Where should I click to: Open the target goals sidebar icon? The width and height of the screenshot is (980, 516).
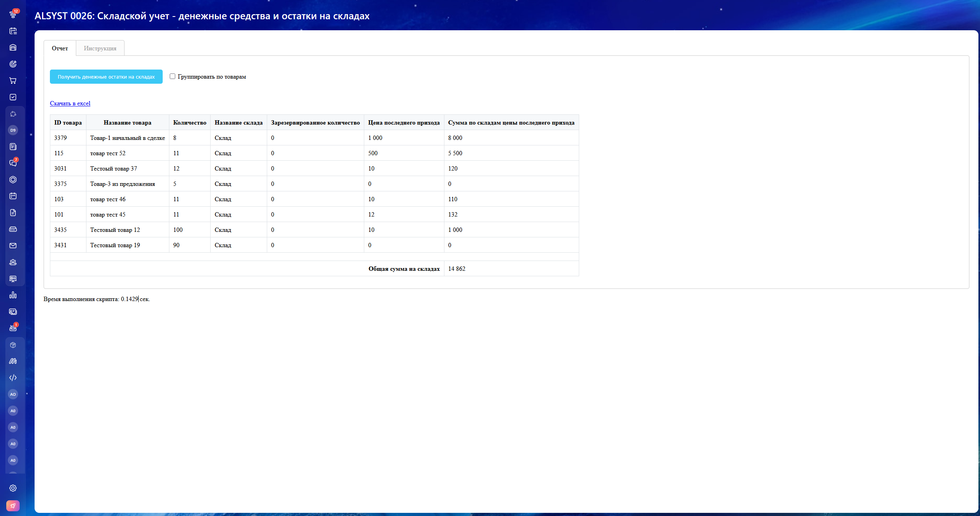(13, 64)
